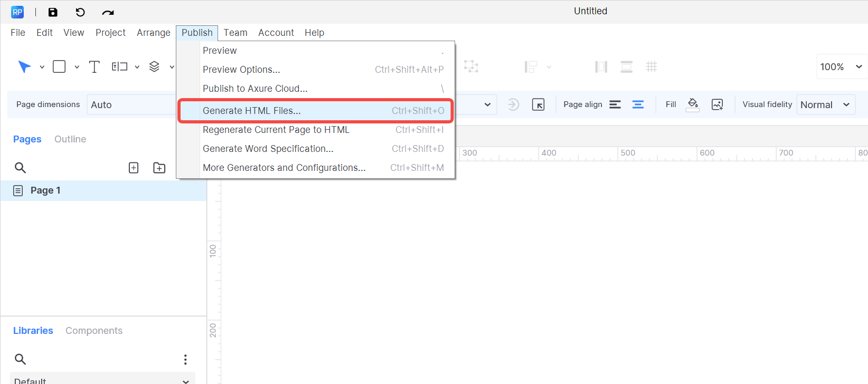Click the Undo arrow icon

[80, 12]
